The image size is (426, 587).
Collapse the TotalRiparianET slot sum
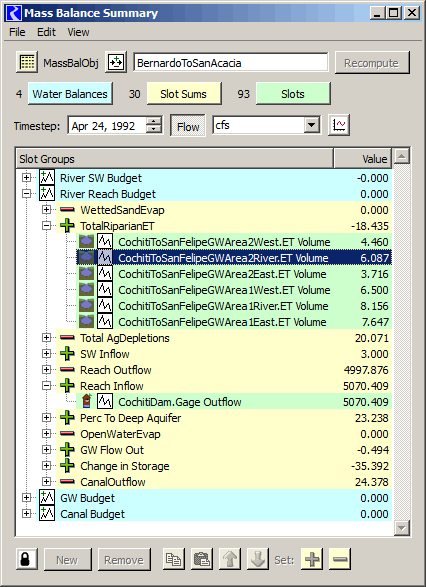(x=46, y=225)
